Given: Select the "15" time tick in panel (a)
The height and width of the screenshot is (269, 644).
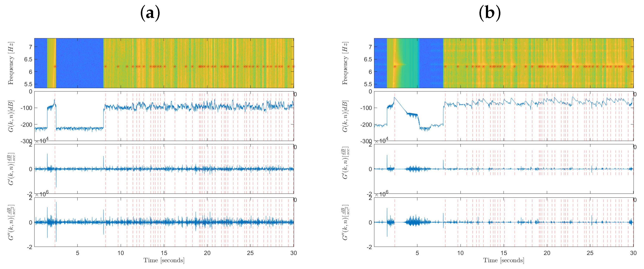Looking at the screenshot, I should [164, 253].
